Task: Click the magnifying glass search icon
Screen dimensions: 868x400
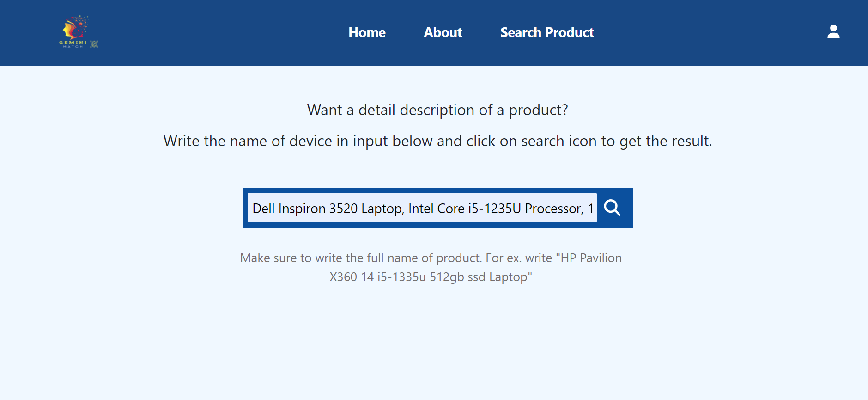Action: pyautogui.click(x=612, y=208)
